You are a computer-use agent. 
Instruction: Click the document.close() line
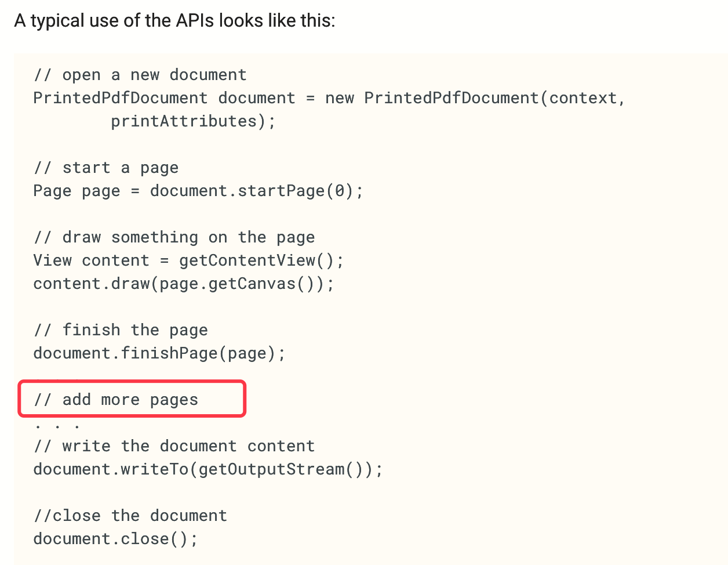(116, 539)
